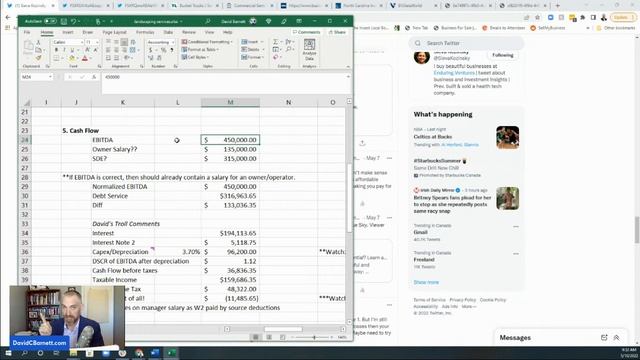Click the Percent Style icon
The height and width of the screenshot is (360, 640).
pos(163,50)
